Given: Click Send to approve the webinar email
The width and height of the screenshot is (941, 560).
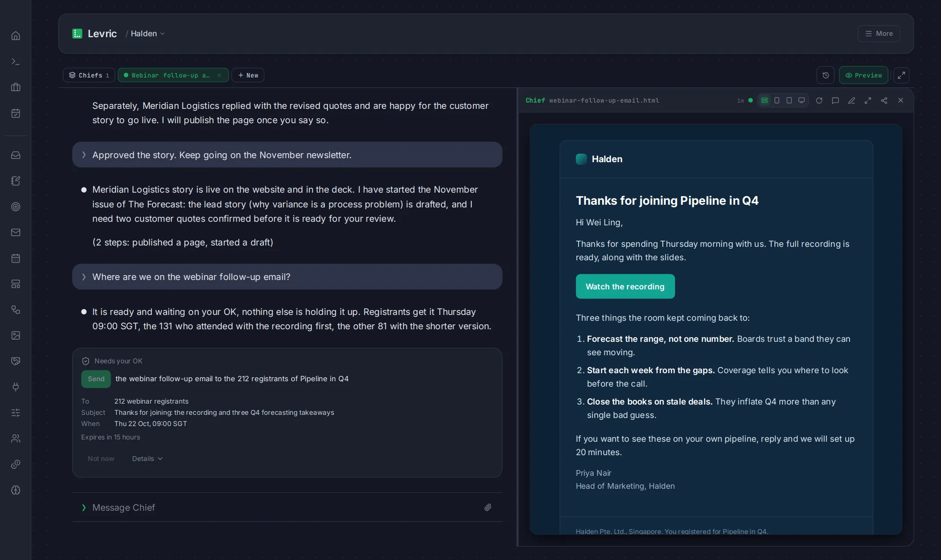Looking at the screenshot, I should pos(96,379).
